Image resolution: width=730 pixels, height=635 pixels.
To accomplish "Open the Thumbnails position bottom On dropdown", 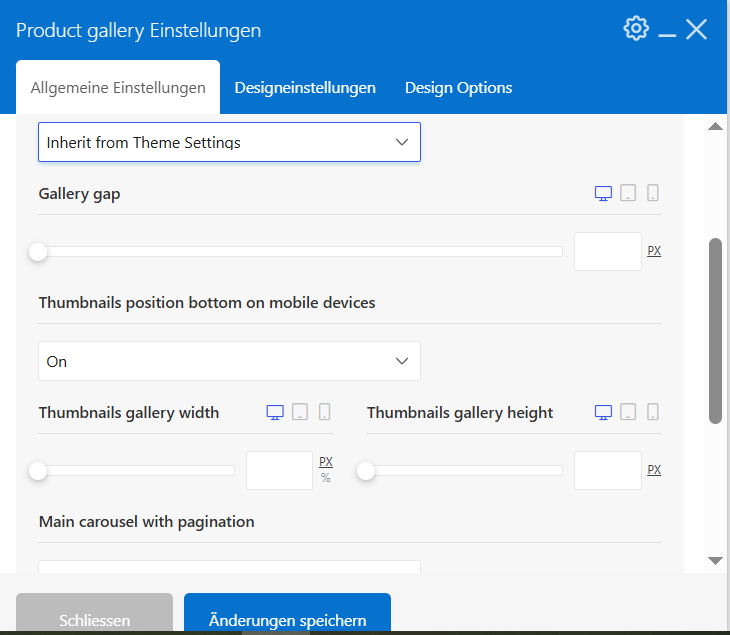I will pyautogui.click(x=230, y=361).
